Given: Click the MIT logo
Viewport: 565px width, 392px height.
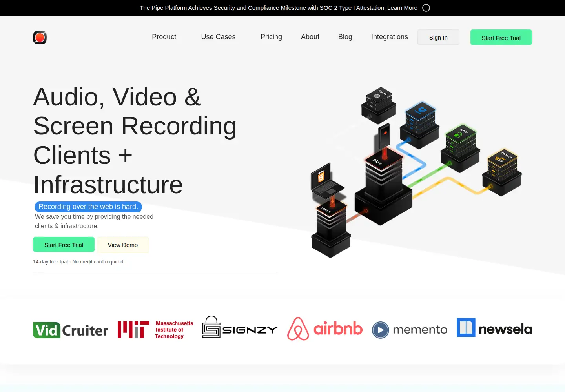Looking at the screenshot, I should point(155,330).
